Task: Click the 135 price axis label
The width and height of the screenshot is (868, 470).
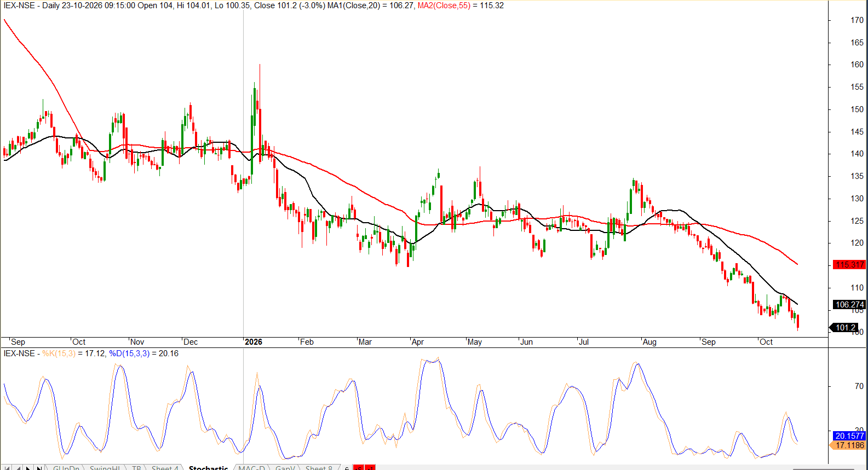Action: tap(857, 176)
